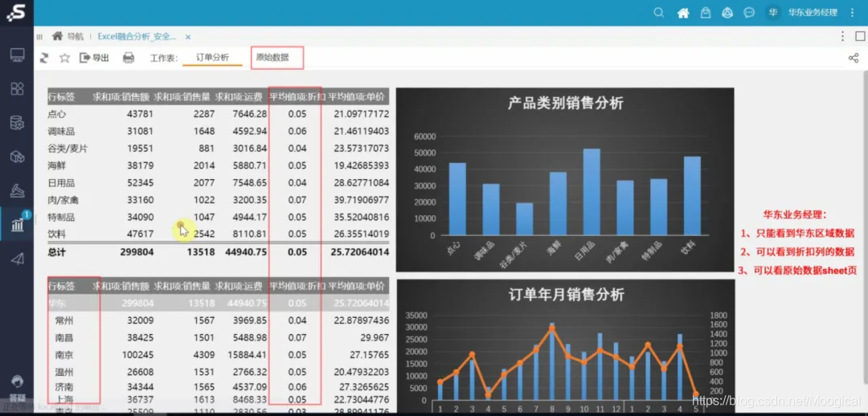This screenshot has height=416, width=868.
Task: Open the 华东业务经理 user menu
Action: pos(813,13)
